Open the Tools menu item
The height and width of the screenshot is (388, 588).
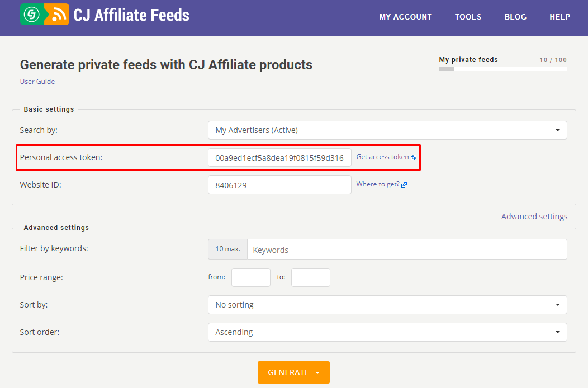click(468, 17)
